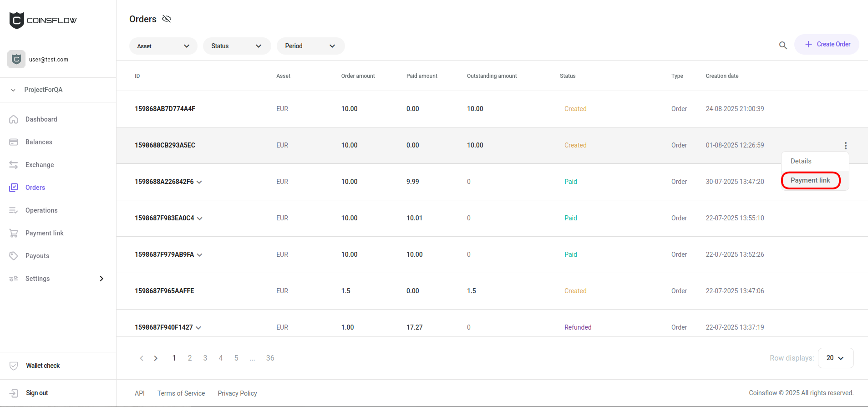
Task: Click the Operations list icon
Action: coord(14,210)
